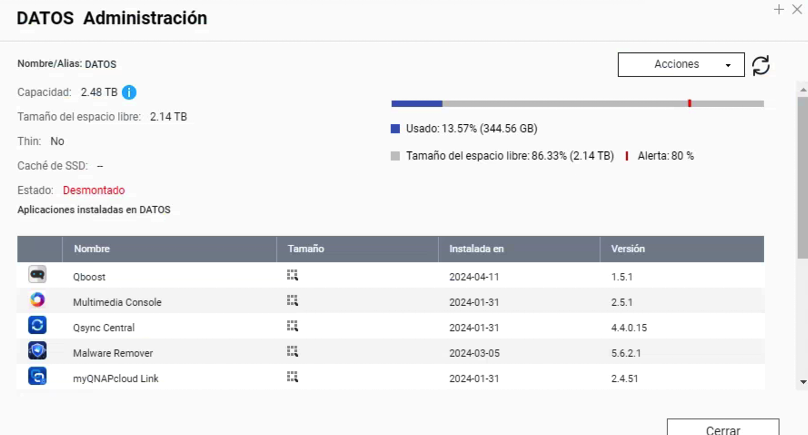The height and width of the screenshot is (435, 808).
Task: Sort table by Instalada en column
Action: coord(476,249)
